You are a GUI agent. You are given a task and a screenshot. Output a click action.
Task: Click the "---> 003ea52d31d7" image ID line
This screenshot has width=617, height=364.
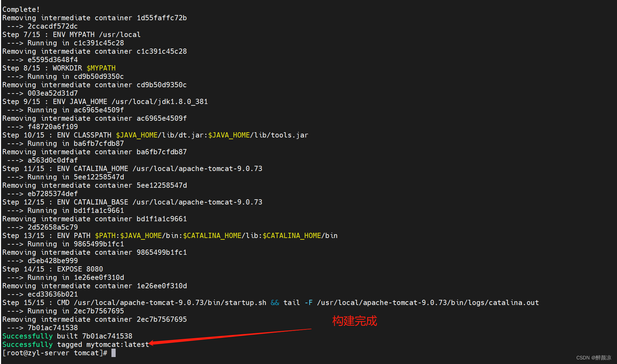pos(42,93)
